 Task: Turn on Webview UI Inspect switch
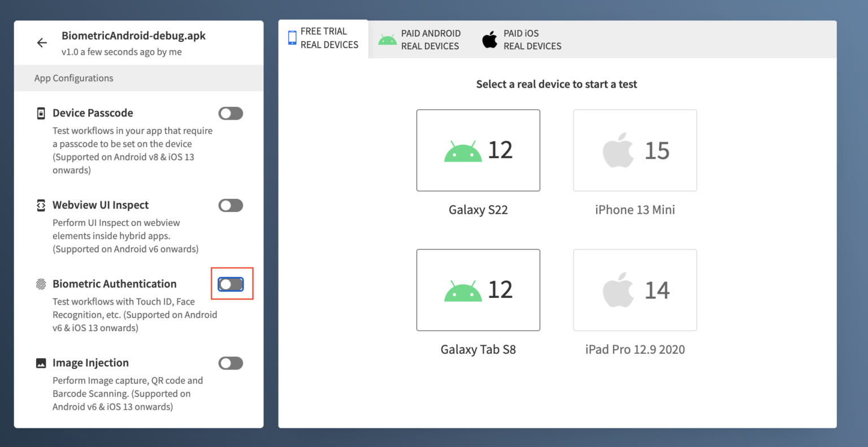point(231,206)
